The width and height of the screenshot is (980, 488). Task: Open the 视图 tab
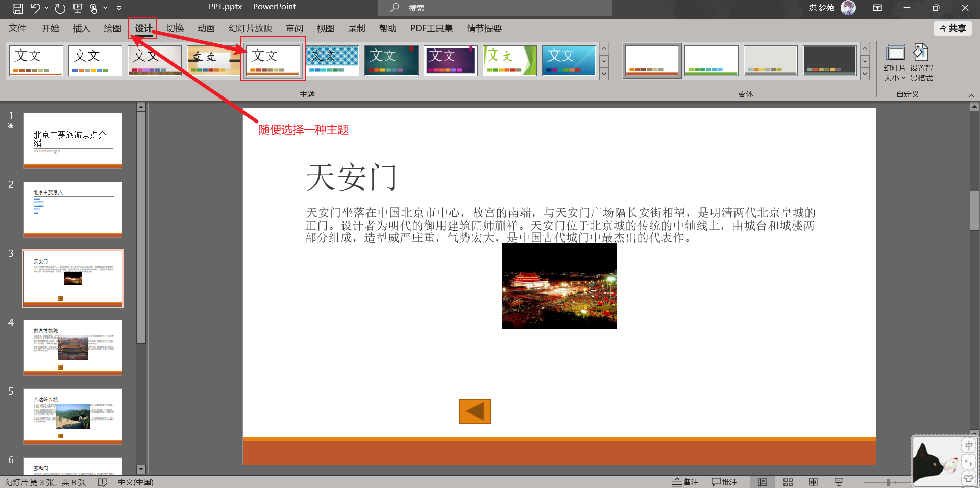tap(325, 28)
